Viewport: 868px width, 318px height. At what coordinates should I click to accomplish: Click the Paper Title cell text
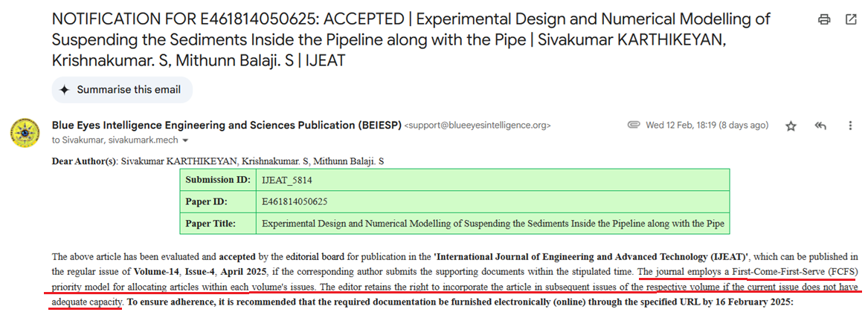[492, 224]
